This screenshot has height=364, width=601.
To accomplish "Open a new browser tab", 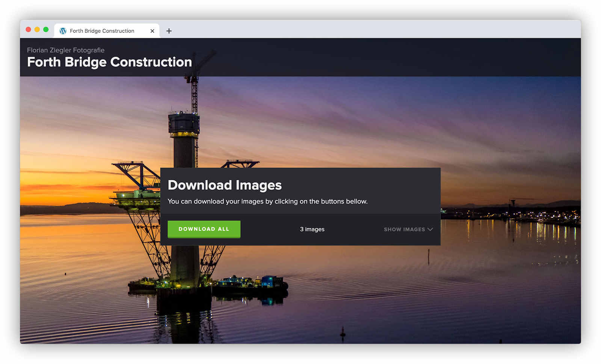I will click(x=169, y=31).
